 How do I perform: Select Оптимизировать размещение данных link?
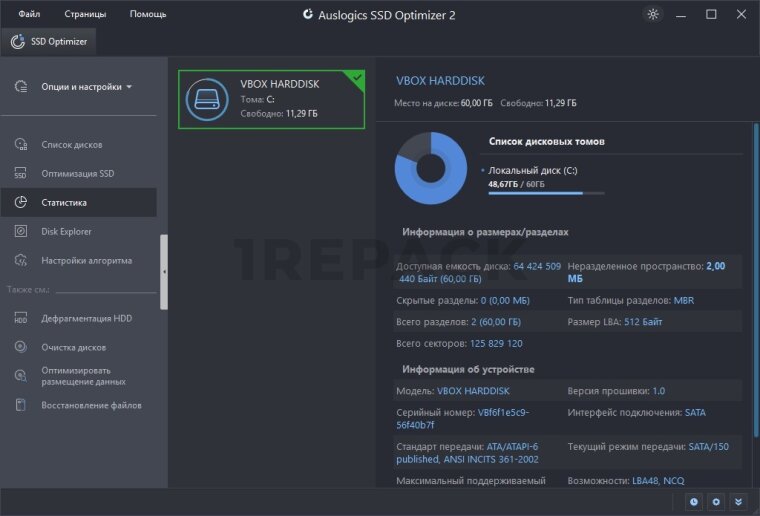[84, 376]
